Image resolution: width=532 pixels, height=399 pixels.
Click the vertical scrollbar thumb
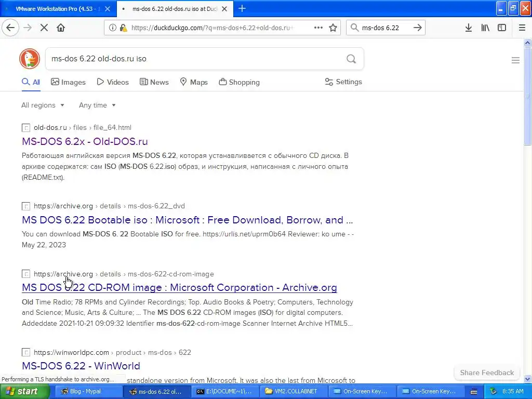point(528,96)
